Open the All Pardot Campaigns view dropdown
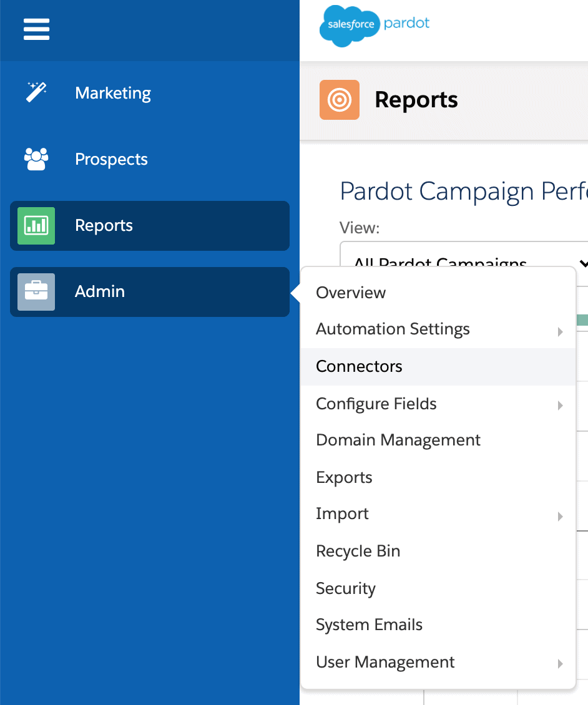The image size is (588, 705). tap(462, 262)
